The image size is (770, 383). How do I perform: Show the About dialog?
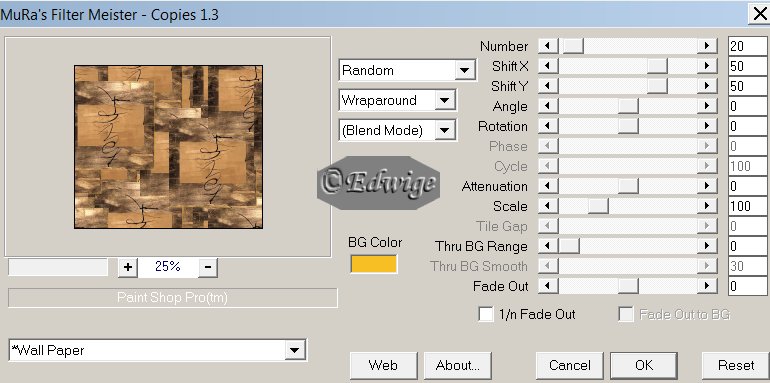click(457, 365)
